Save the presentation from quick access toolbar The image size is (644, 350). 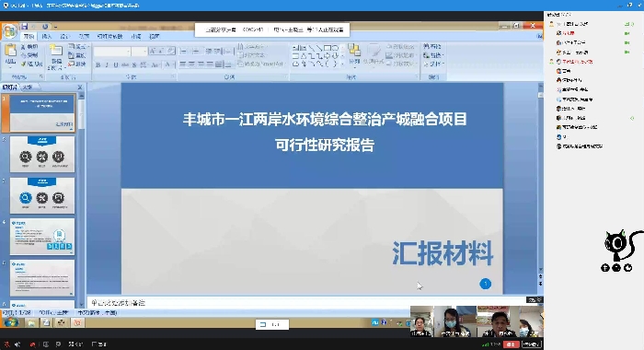24,27
